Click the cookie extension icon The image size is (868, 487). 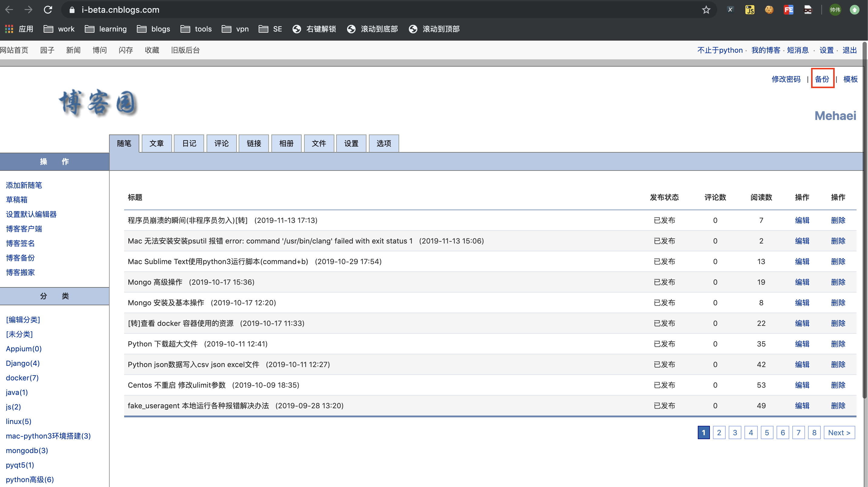click(x=769, y=10)
